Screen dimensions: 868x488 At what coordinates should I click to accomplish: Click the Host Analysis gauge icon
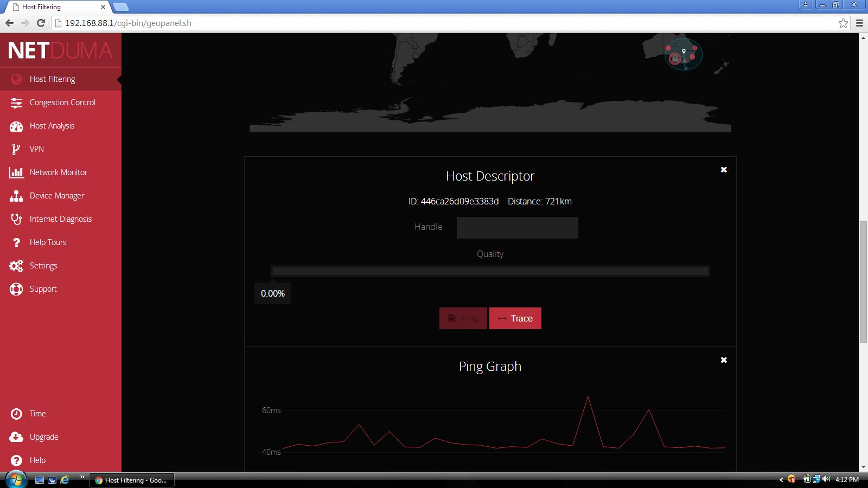(16, 126)
